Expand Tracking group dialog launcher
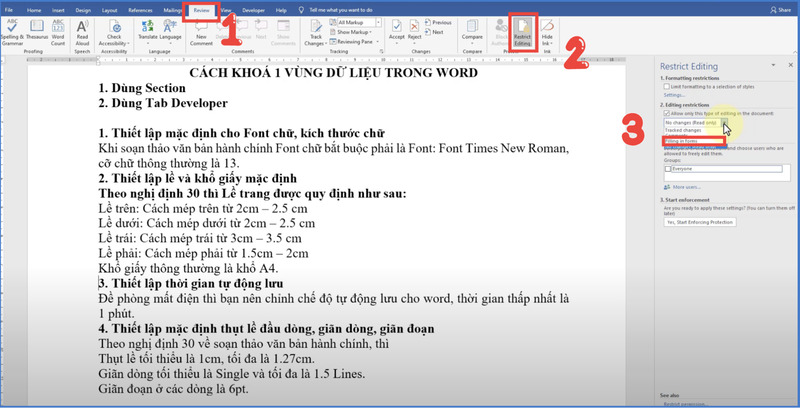The width and height of the screenshot is (800, 408). click(x=381, y=52)
